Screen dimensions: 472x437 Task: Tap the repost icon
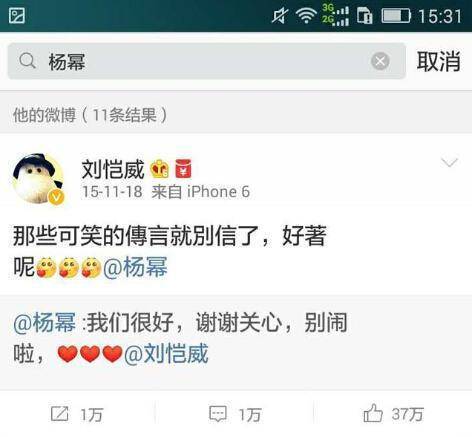[60, 414]
